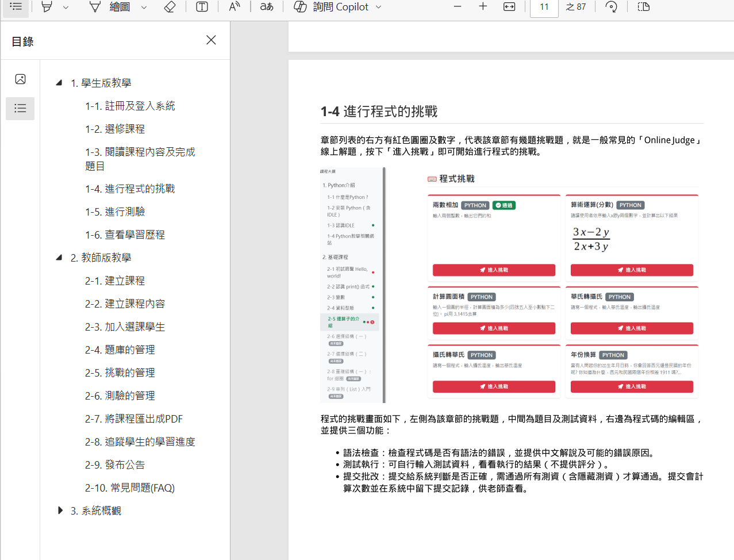734x560 pixels.
Task: Close the 目錄 sidebar panel
Action: tap(211, 40)
